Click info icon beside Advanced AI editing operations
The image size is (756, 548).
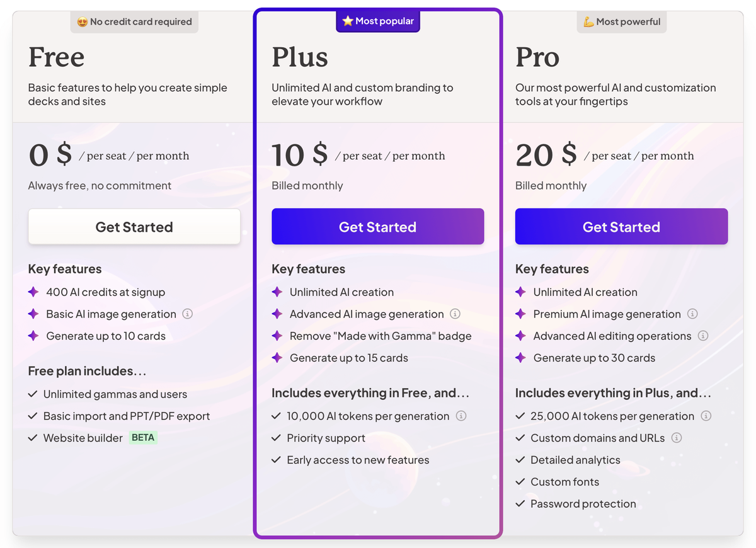(x=703, y=336)
